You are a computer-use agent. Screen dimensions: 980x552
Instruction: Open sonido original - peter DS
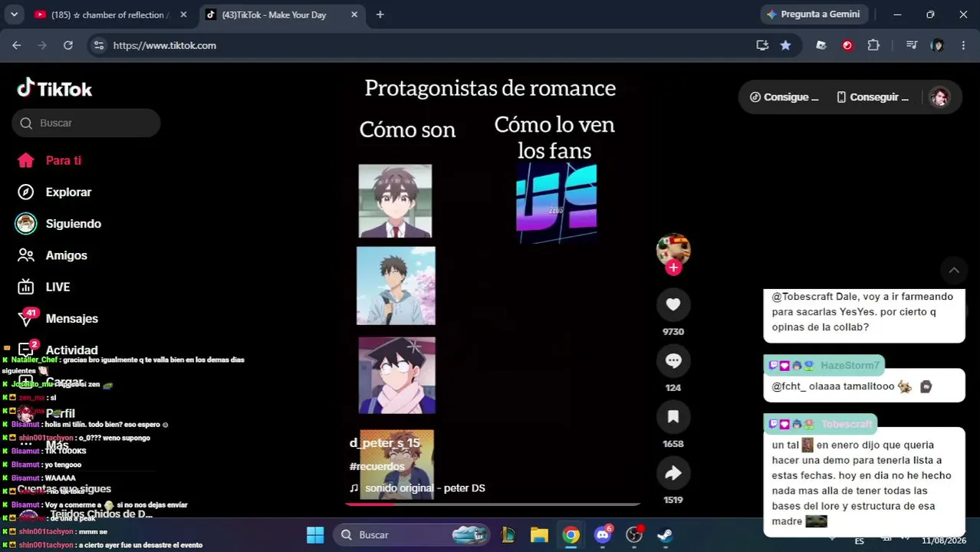click(x=418, y=488)
